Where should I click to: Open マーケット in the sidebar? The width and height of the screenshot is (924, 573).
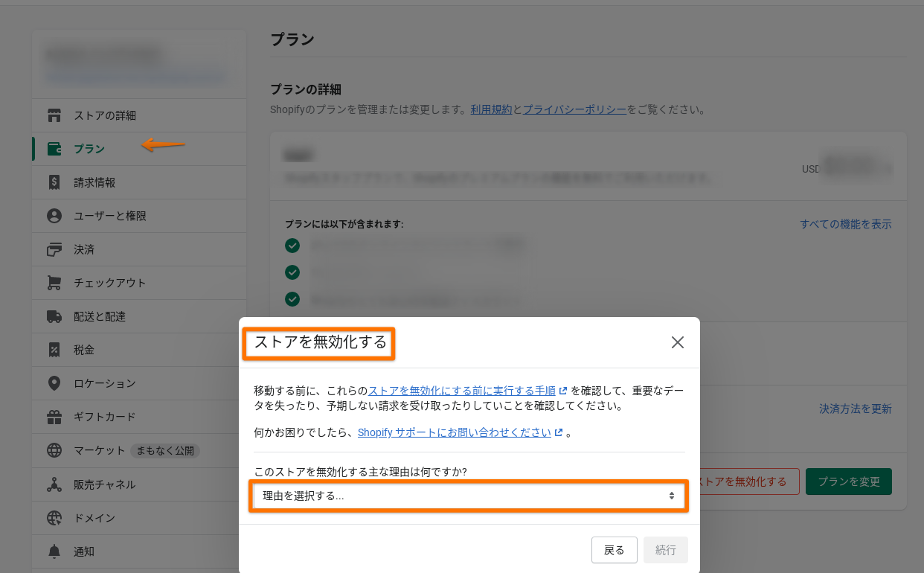139,450
